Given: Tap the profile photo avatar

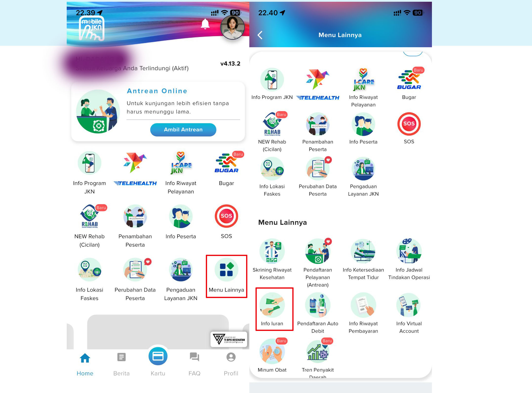Looking at the screenshot, I should click(x=232, y=27).
